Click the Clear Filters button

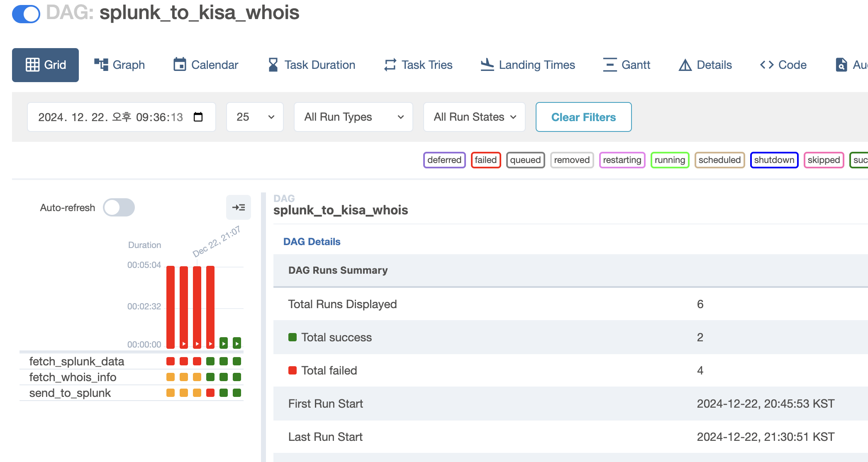(x=583, y=117)
